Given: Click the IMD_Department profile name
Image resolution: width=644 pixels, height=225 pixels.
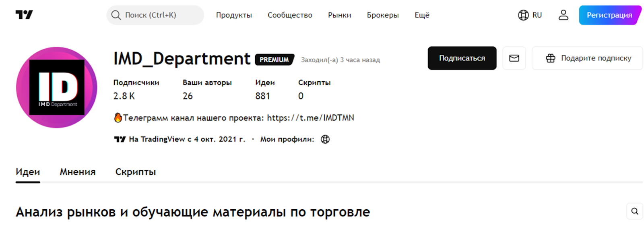Looking at the screenshot, I should click(182, 59).
